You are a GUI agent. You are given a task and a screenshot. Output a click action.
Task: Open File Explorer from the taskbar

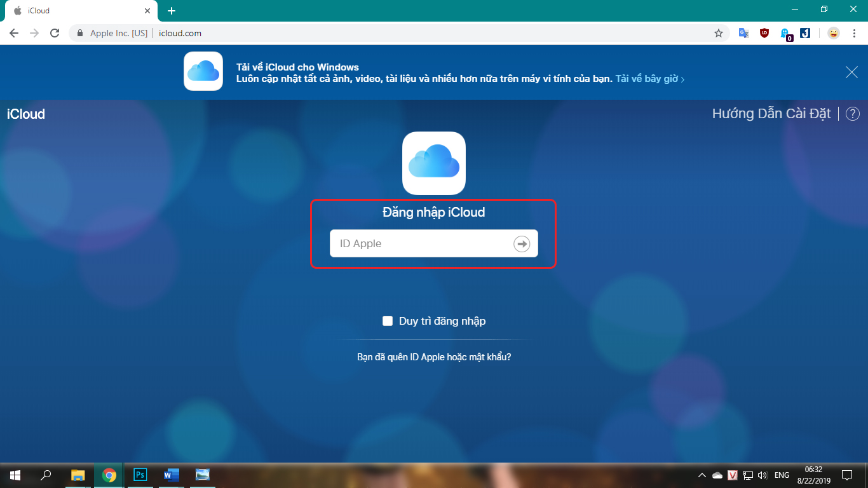click(x=78, y=475)
